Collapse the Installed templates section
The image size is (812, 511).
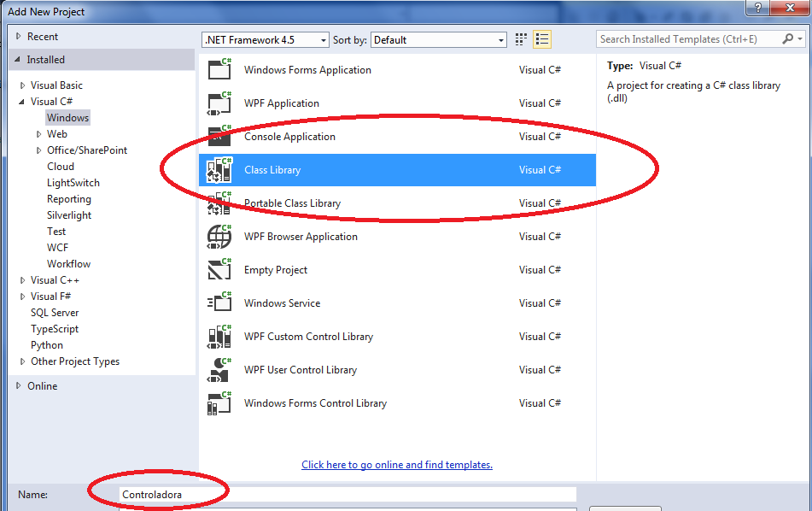point(18,60)
